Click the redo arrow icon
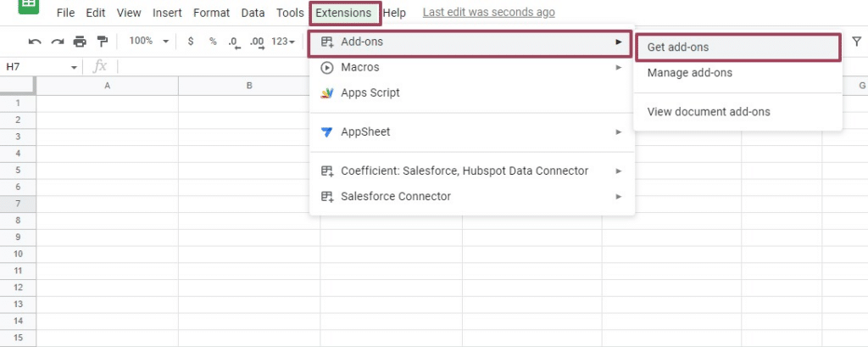This screenshot has height=347, width=868. [x=57, y=42]
